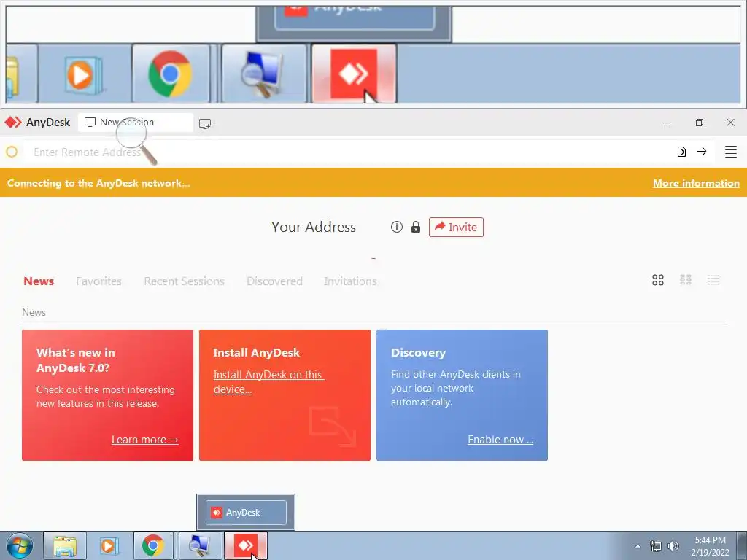Open a new session tab with plus monitor icon
747x560 pixels.
(205, 124)
